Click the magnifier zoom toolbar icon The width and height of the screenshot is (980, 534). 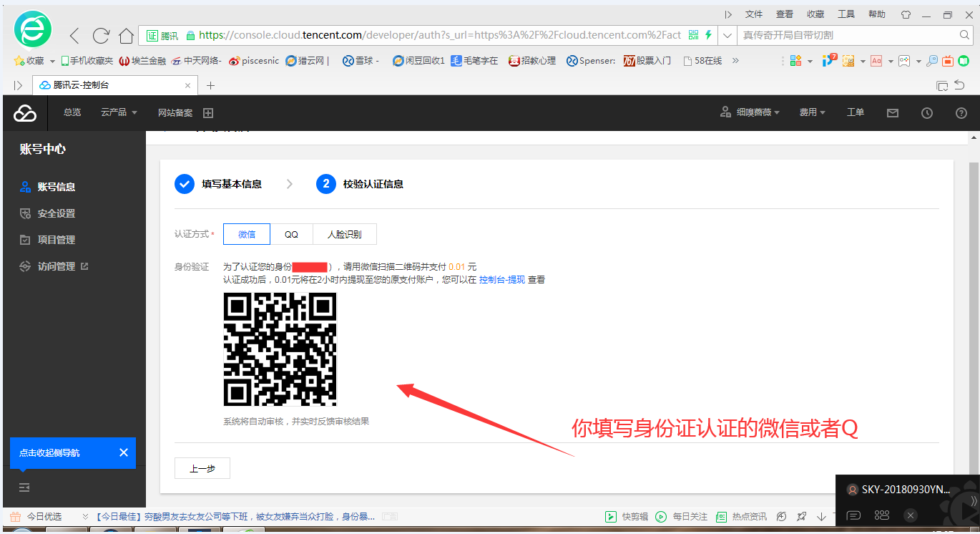pos(932,61)
